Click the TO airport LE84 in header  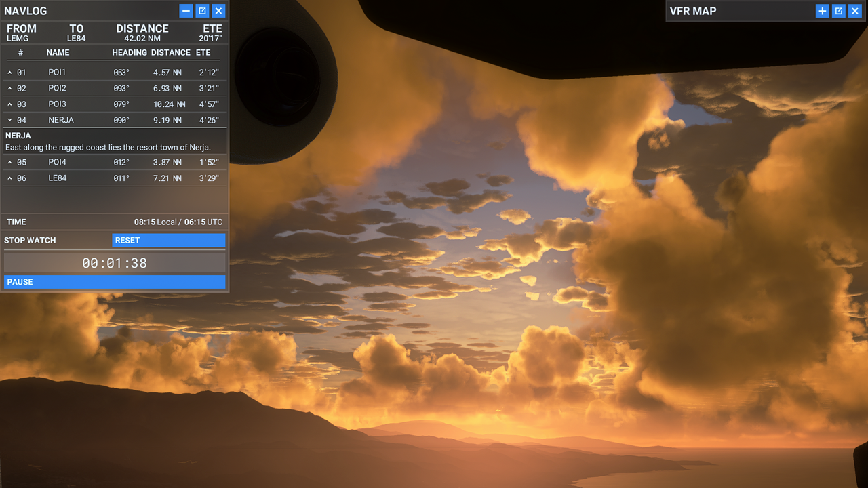pos(76,39)
